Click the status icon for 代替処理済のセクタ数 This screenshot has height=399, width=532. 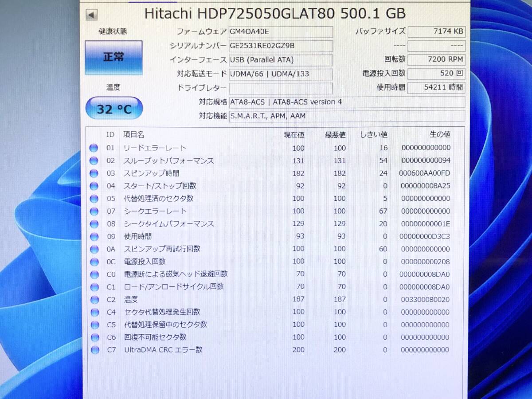[94, 199]
